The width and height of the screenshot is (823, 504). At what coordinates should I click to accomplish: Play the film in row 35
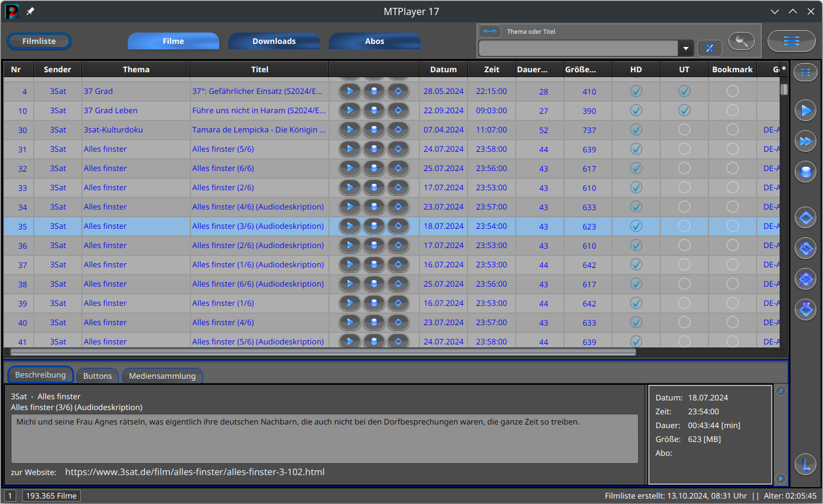click(350, 226)
